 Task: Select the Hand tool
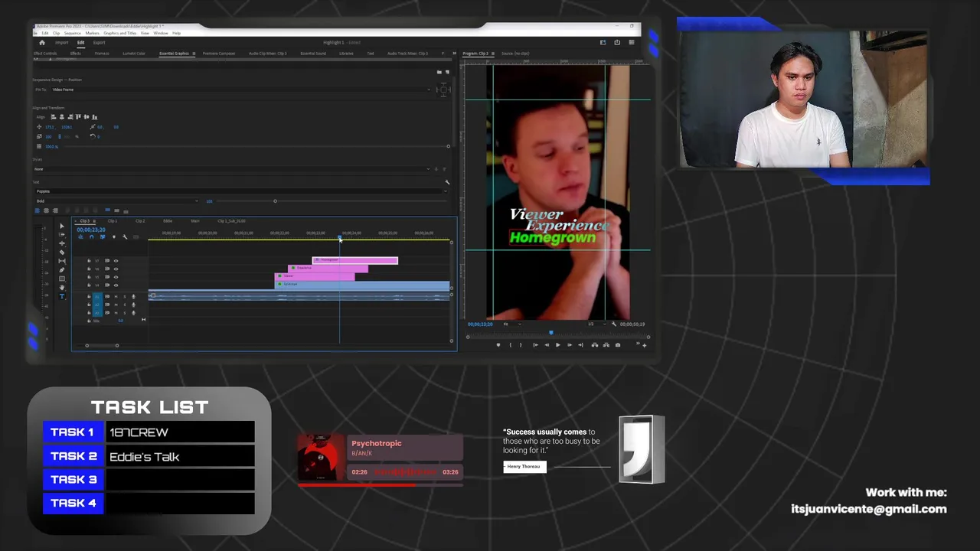(62, 287)
